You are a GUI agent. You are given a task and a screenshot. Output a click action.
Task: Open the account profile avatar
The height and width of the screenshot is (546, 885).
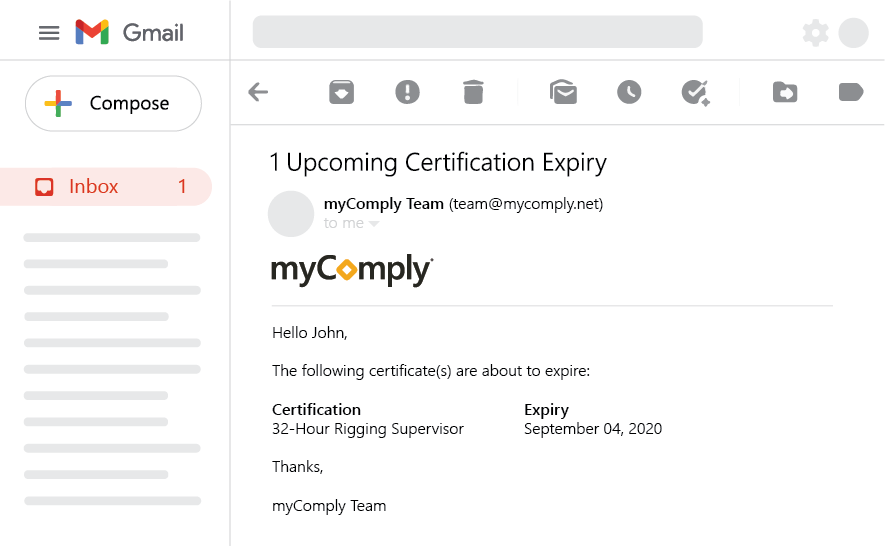[x=853, y=33]
